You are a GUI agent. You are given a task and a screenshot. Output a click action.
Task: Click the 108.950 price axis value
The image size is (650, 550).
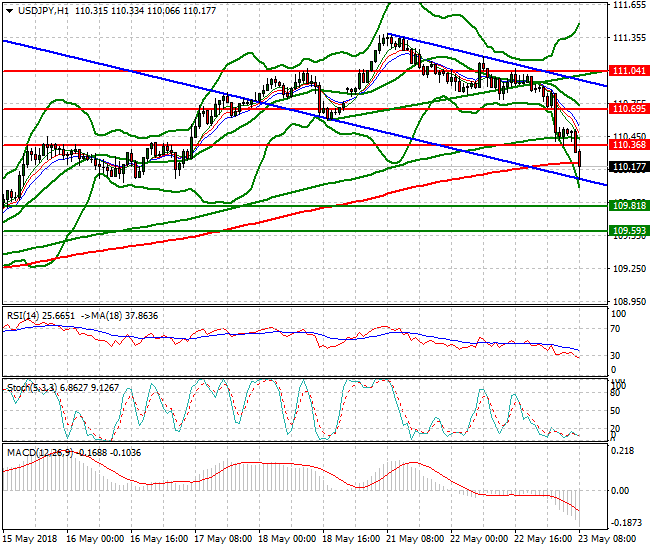[629, 301]
